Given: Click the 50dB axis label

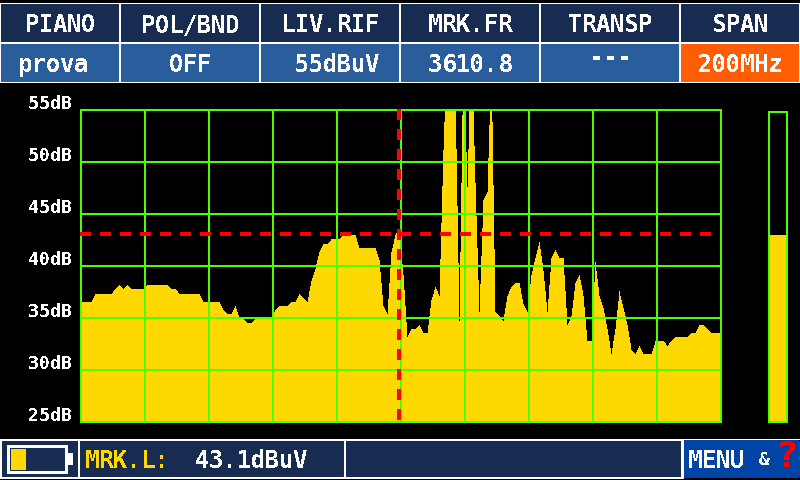Looking at the screenshot, I should 50,155.
